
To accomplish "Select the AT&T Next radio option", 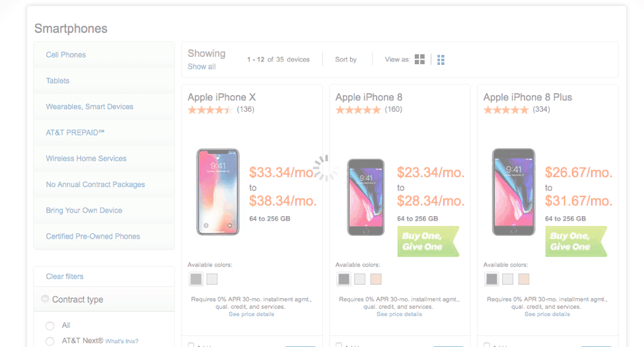I will 50,341.
